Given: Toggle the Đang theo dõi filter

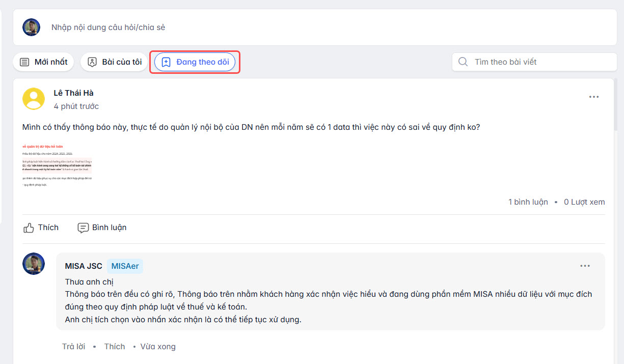Looking at the screenshot, I should click(x=195, y=62).
